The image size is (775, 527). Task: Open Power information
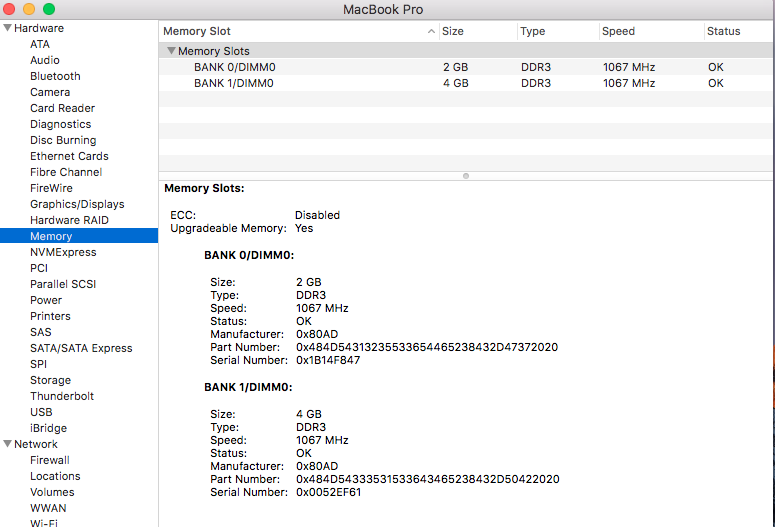[46, 300]
